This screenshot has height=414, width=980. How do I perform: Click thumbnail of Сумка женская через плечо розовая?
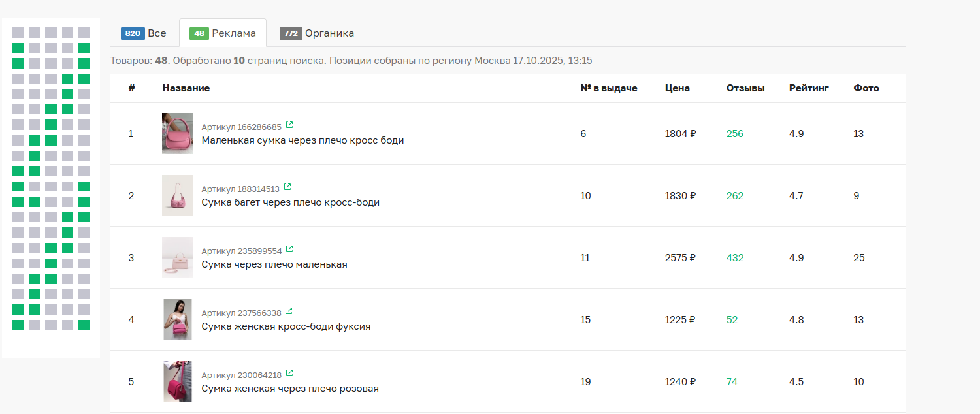[x=178, y=381]
